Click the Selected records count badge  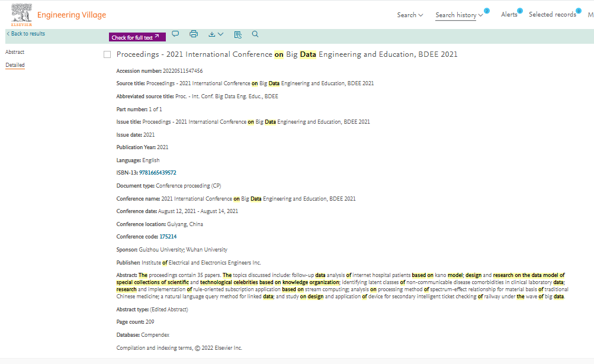[x=578, y=11]
